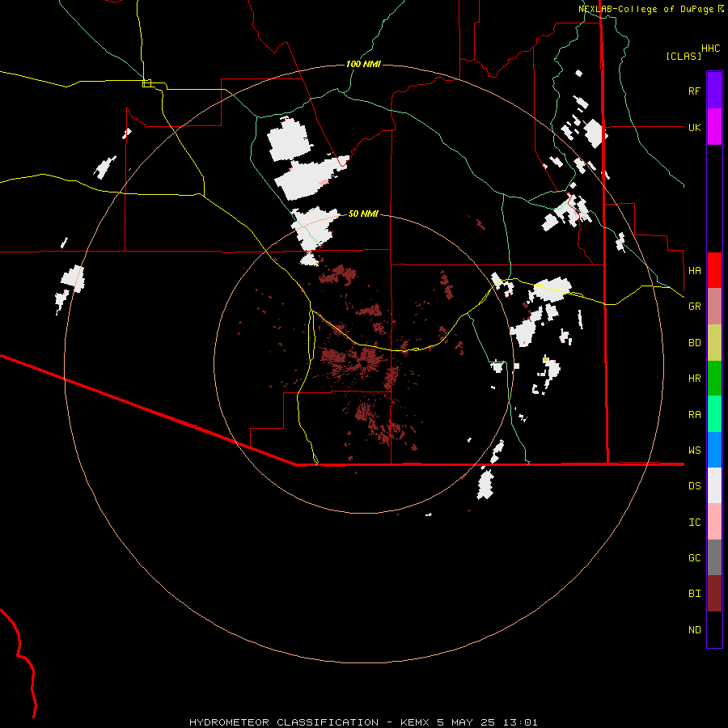Click the 'HHC' product label

pyautogui.click(x=710, y=49)
